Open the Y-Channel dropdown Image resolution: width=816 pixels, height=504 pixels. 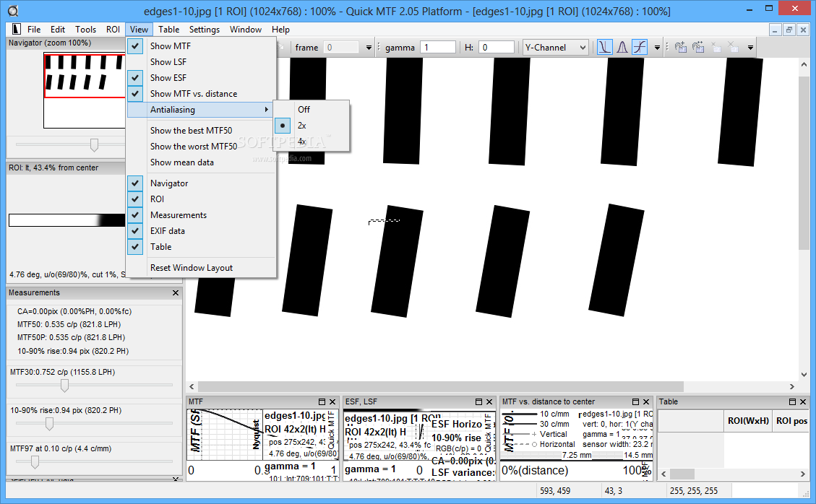(x=555, y=48)
